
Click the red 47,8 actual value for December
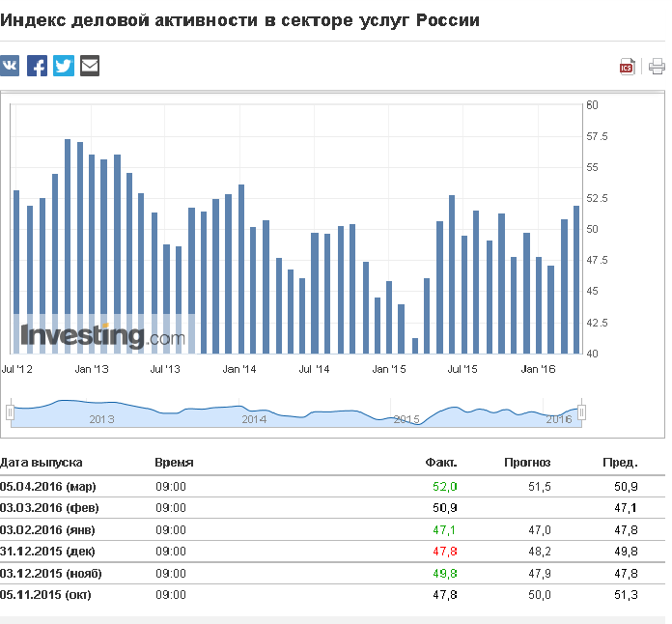point(446,552)
